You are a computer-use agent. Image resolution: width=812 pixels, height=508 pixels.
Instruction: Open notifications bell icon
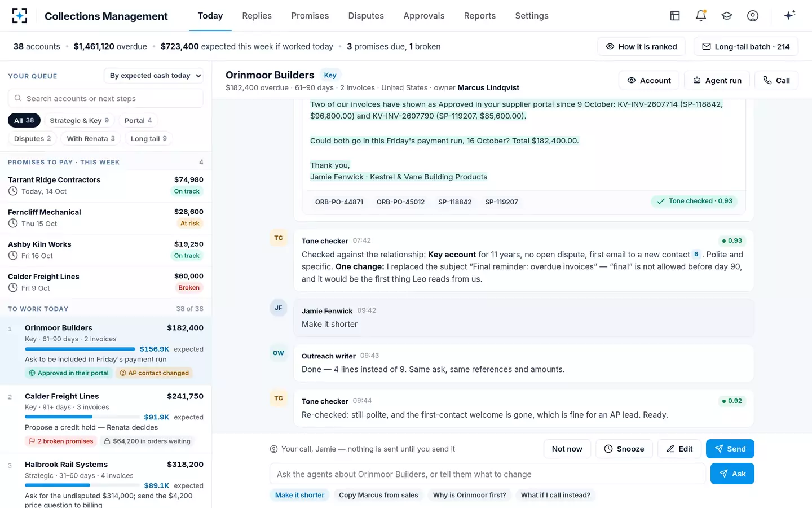tap(701, 16)
